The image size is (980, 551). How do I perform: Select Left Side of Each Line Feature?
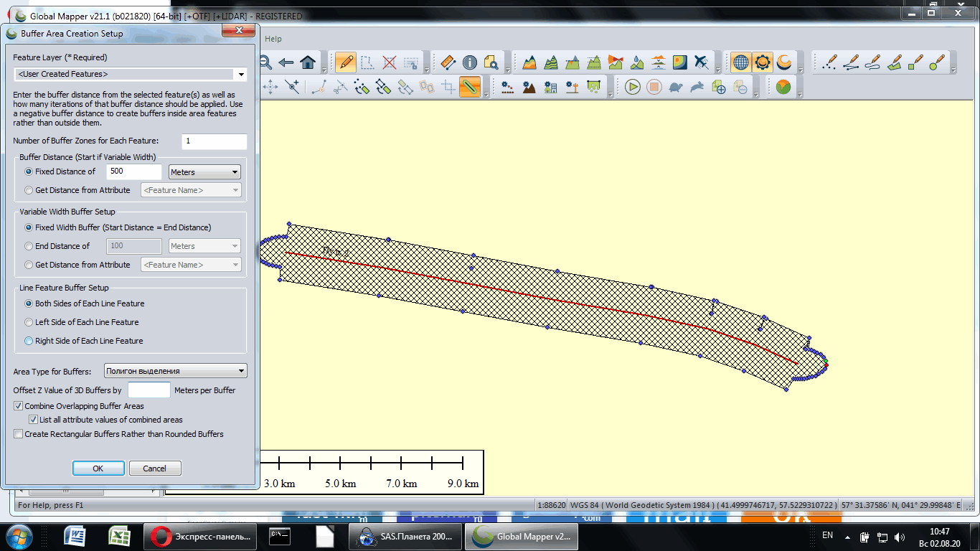[29, 322]
